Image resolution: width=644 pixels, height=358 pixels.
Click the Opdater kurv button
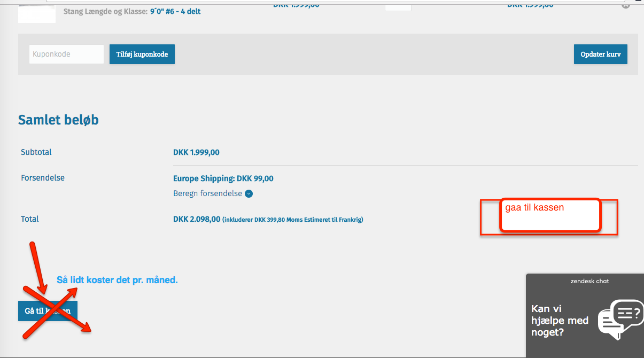click(600, 55)
